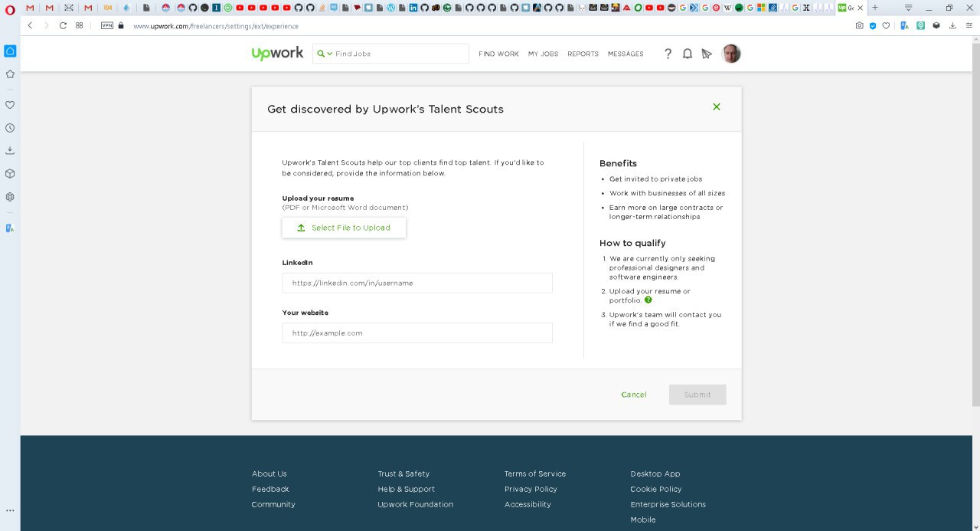Go to Upwork logo home
This screenshot has width=980, height=531.
(277, 54)
